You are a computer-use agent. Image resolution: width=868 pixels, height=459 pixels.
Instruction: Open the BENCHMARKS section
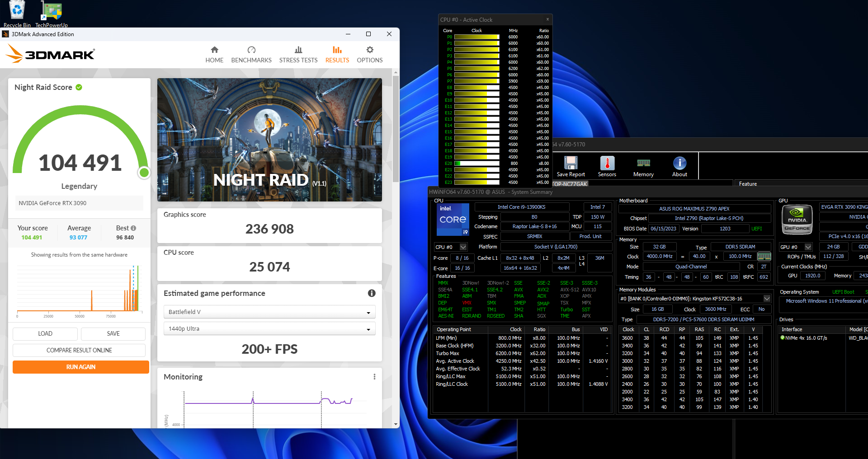pos(251,54)
